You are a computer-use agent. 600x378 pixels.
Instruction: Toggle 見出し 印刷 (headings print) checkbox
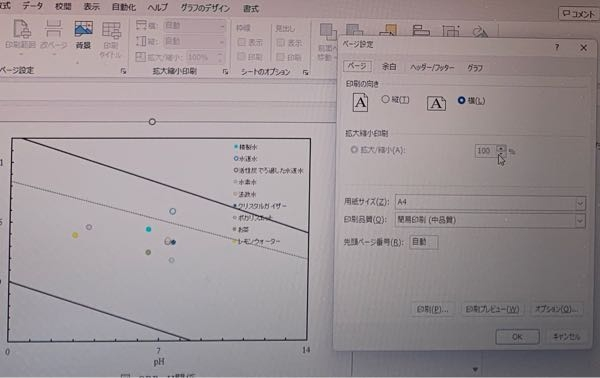pyautogui.click(x=280, y=57)
